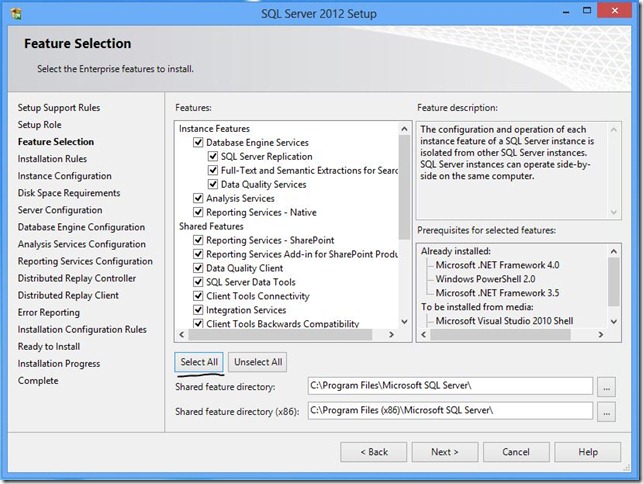Screen dimensions: 643x484
Task: Toggle Client Tools Backwards Compatibility checkbox
Action: 198,323
